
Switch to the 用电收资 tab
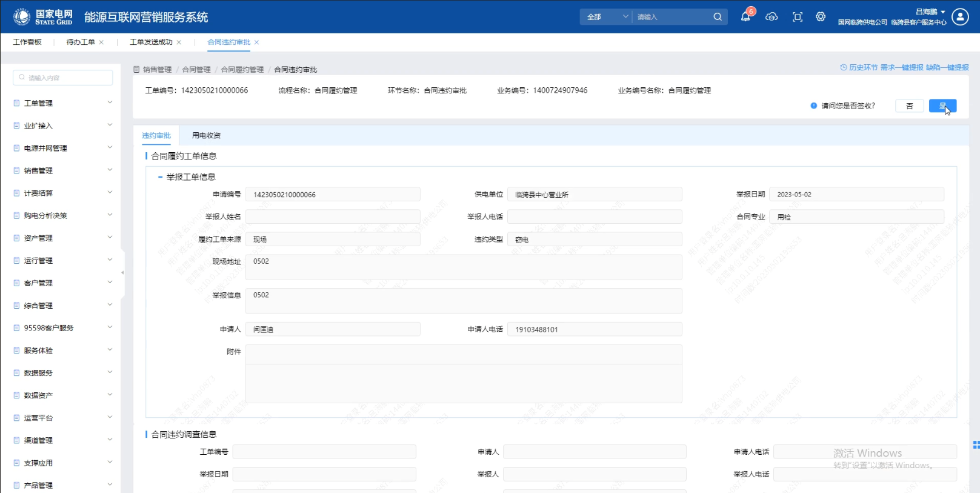pyautogui.click(x=206, y=136)
